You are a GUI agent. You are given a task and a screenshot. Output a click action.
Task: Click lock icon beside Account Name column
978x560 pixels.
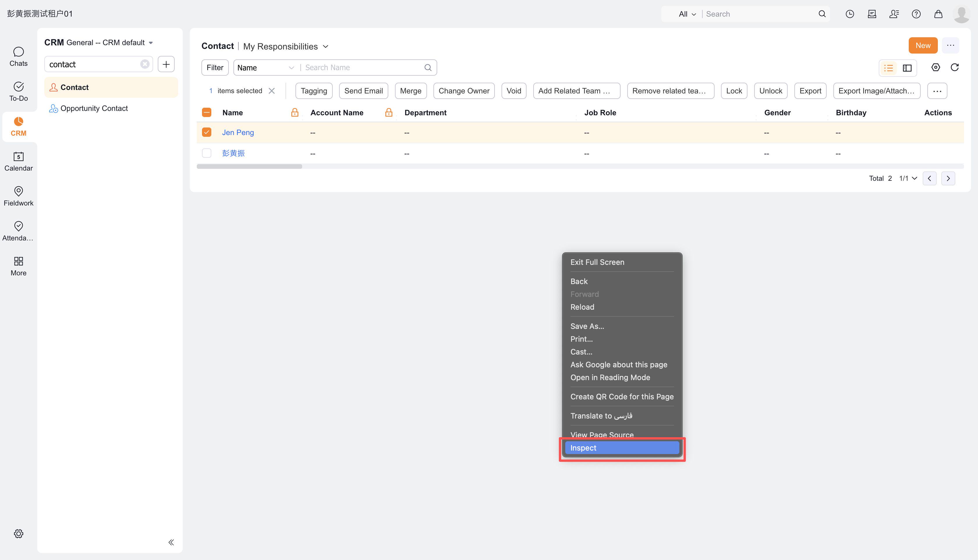pos(388,112)
